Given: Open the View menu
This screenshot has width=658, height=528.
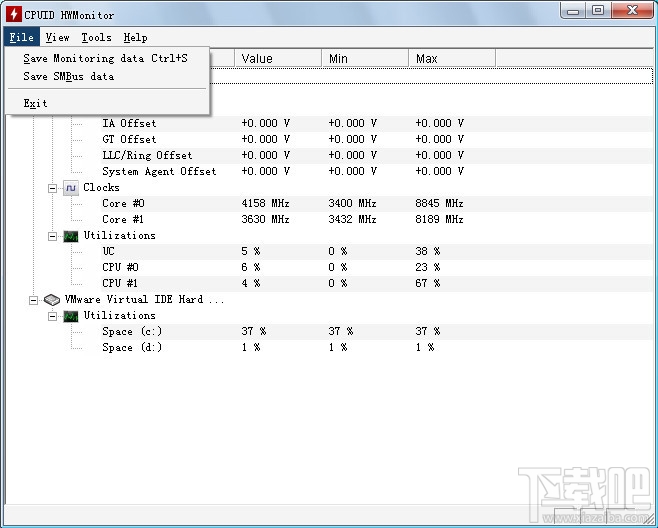Looking at the screenshot, I should coord(57,37).
